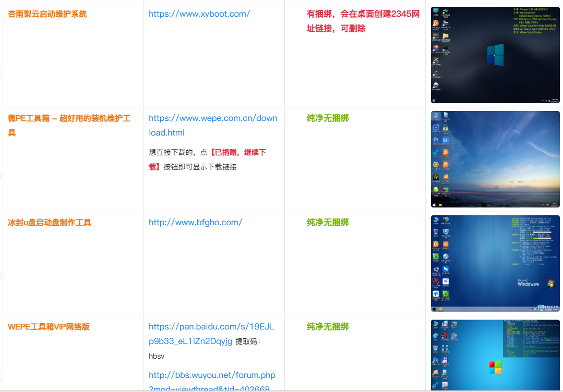Open the wepe.com.cn download link
Screen dimensions: 563x392
(213, 118)
